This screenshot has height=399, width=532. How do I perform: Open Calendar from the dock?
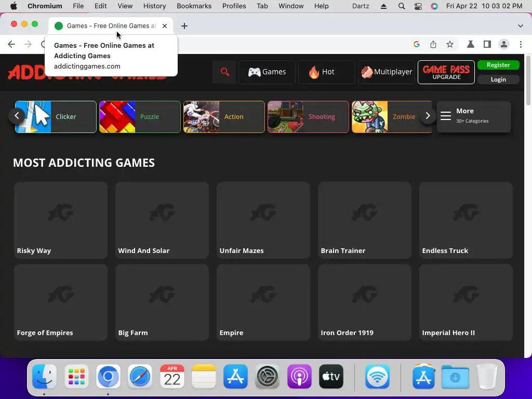tap(172, 377)
